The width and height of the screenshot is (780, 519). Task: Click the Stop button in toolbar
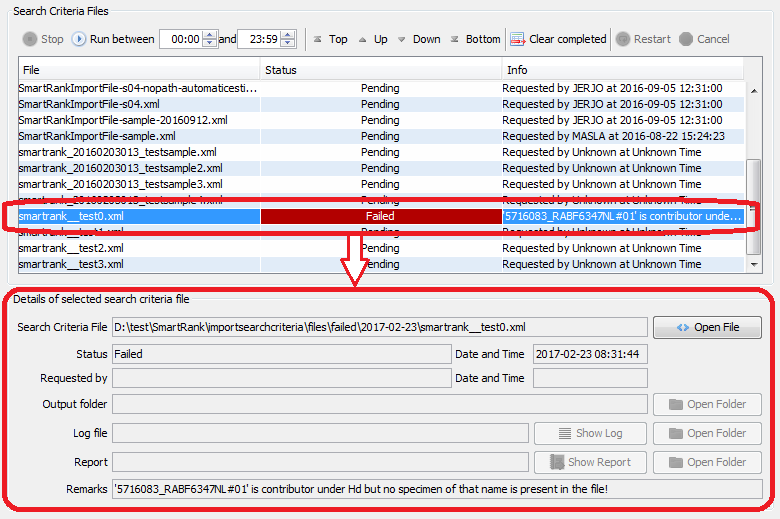42,39
